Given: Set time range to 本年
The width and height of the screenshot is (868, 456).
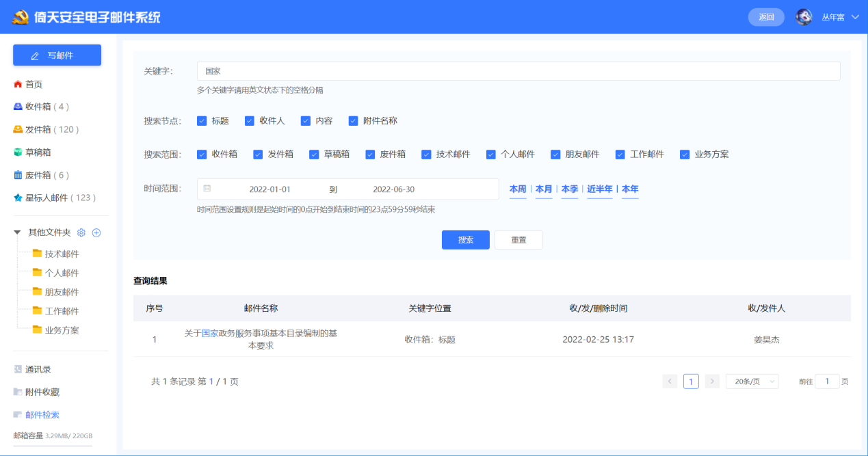Looking at the screenshot, I should [630, 189].
